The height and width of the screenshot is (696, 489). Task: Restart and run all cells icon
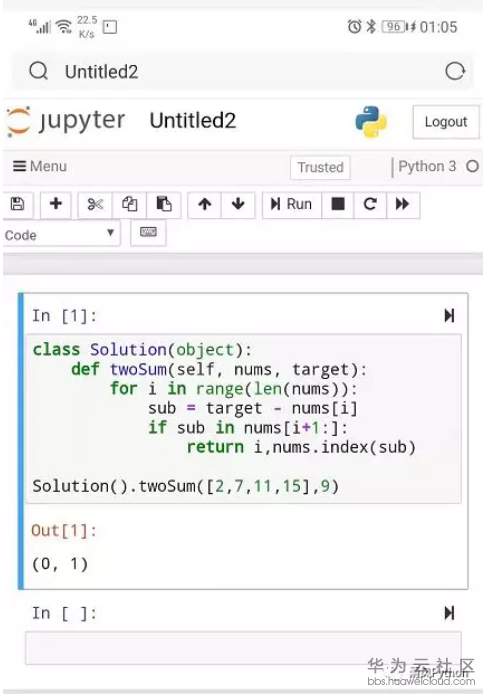click(403, 205)
